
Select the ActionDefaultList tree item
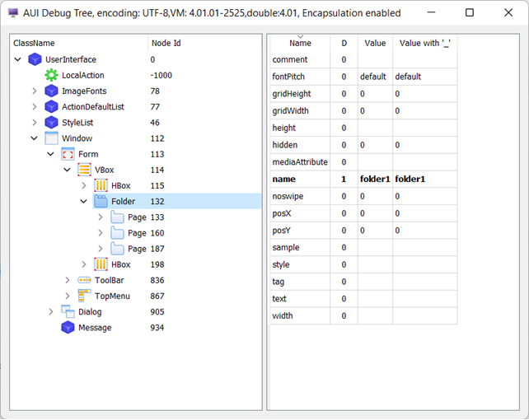tap(92, 107)
